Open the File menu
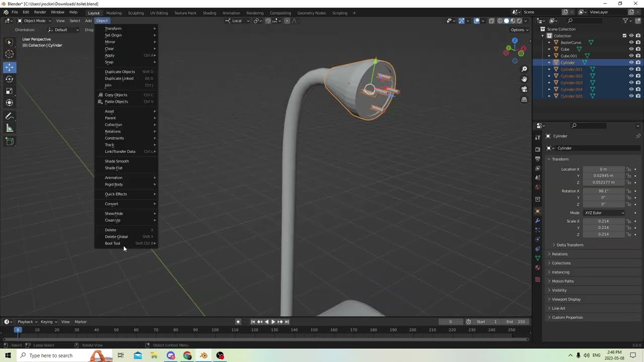The width and height of the screenshot is (644, 362). point(15,12)
